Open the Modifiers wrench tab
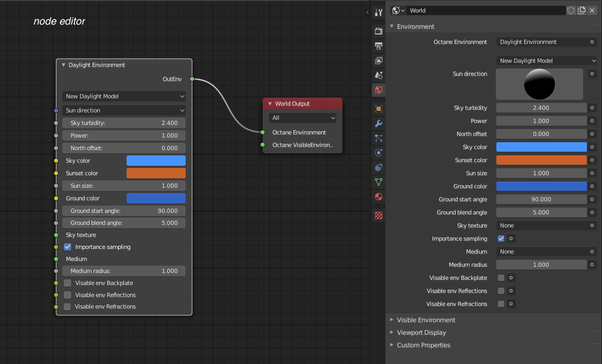 point(379,124)
